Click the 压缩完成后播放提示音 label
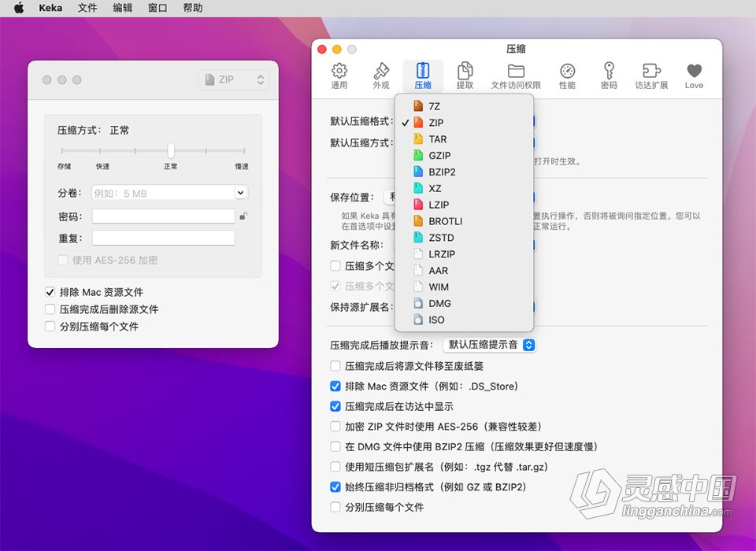 click(x=381, y=345)
